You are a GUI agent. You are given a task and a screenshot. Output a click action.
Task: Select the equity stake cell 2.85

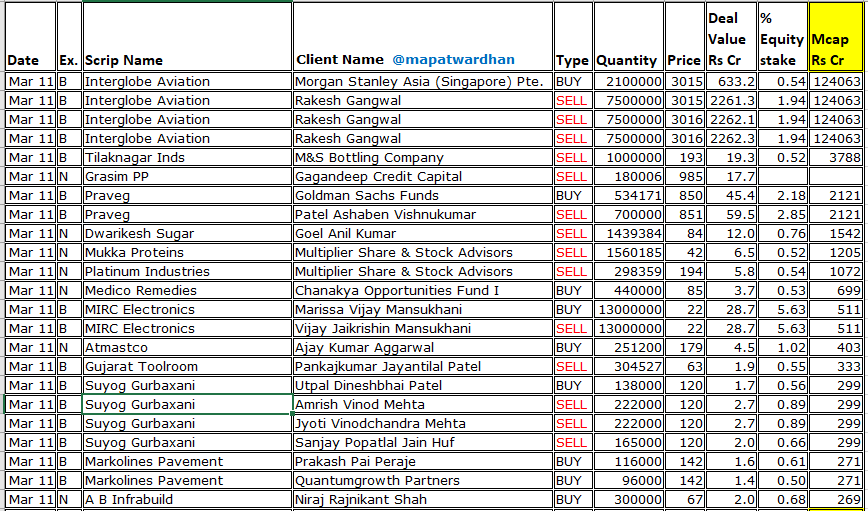click(783, 214)
